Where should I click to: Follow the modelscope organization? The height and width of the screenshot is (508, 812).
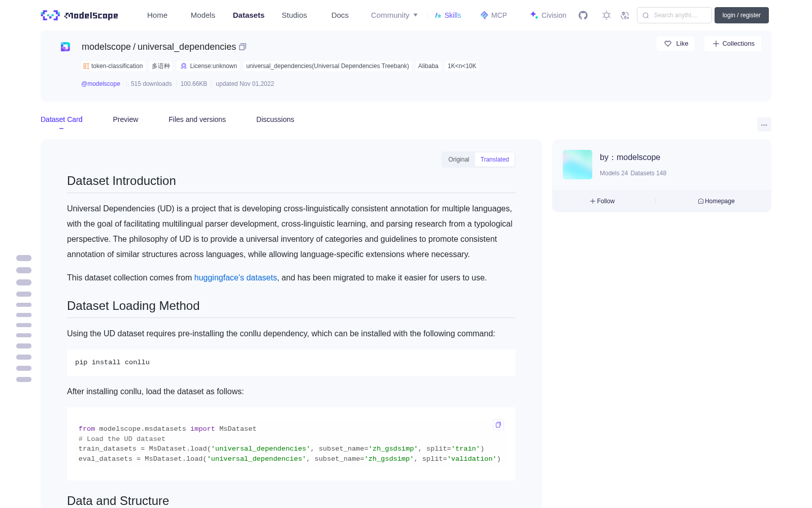coord(602,201)
